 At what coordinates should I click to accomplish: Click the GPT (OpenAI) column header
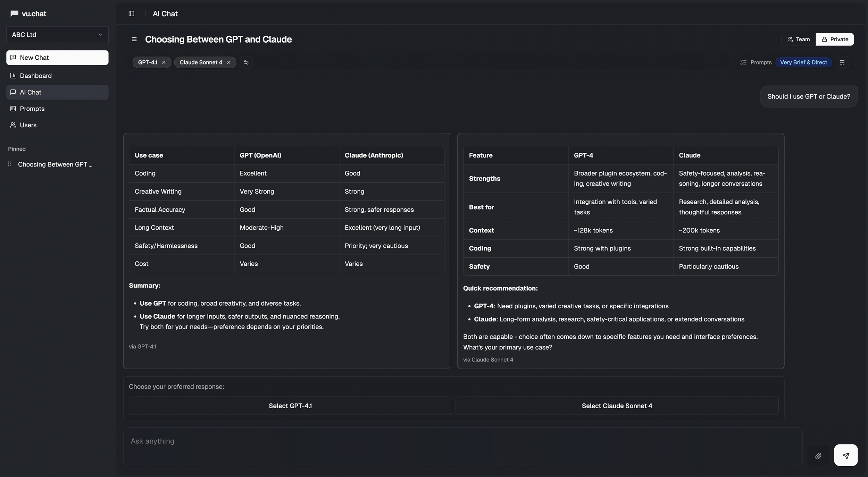260,155
